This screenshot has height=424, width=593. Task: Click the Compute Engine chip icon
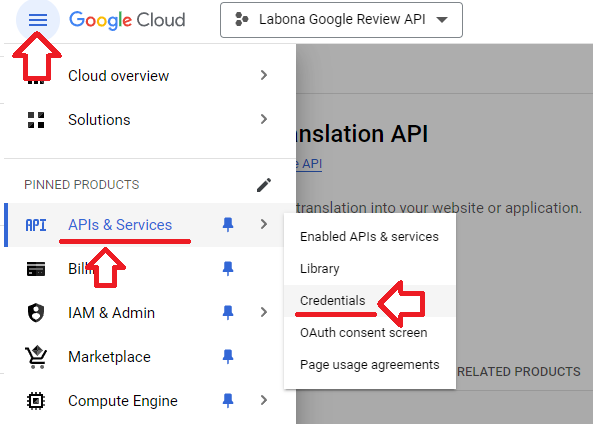click(x=36, y=401)
